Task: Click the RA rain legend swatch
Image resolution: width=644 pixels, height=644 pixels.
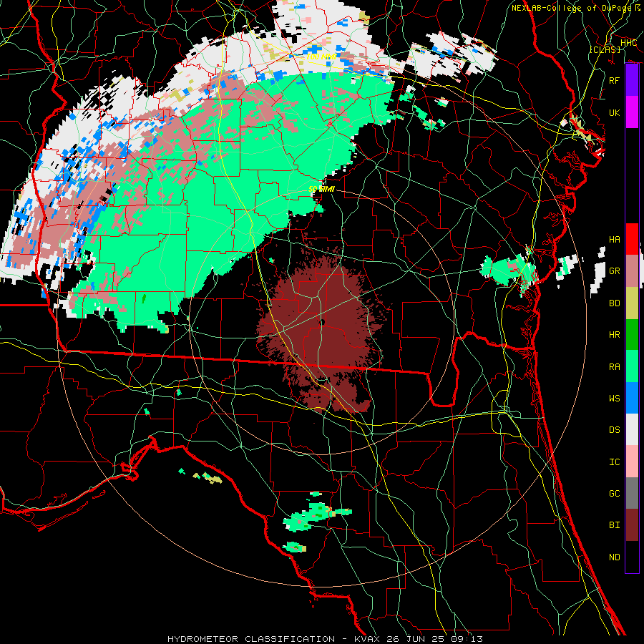Action: coord(632,366)
